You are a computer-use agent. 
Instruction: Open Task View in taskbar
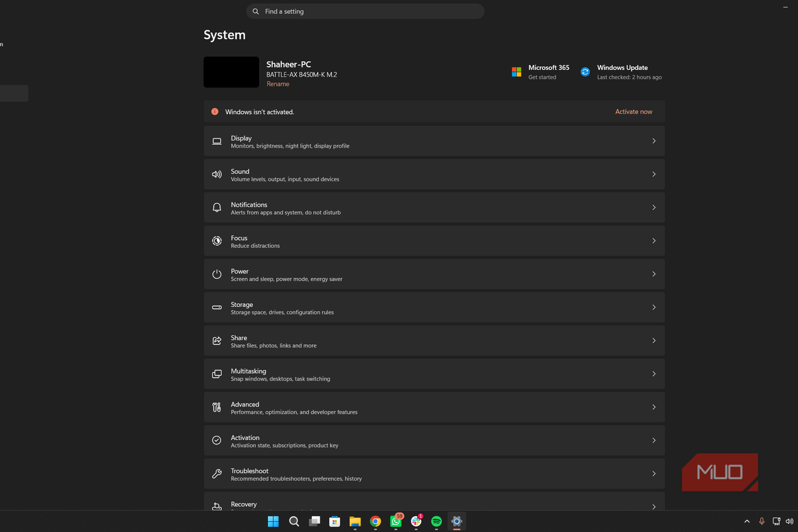[314, 521]
